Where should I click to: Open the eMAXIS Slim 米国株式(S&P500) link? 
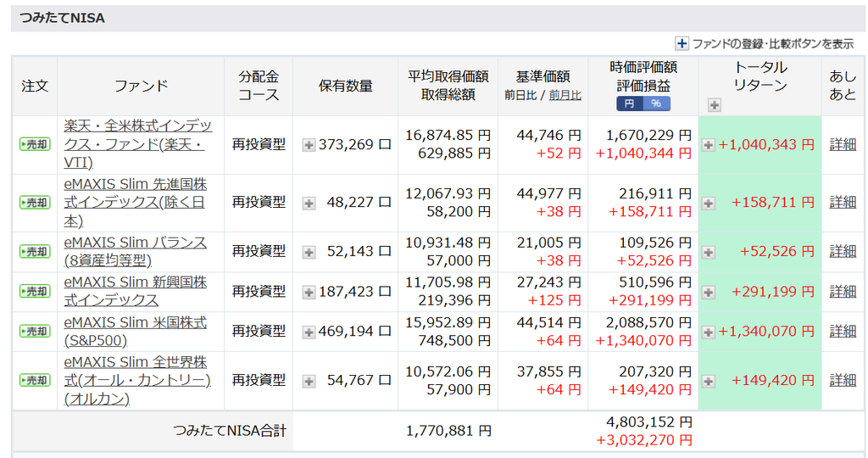click(136, 331)
